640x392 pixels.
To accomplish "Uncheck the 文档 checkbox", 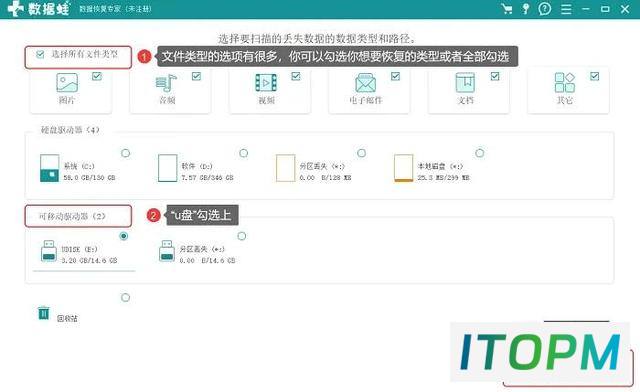I will (x=495, y=76).
